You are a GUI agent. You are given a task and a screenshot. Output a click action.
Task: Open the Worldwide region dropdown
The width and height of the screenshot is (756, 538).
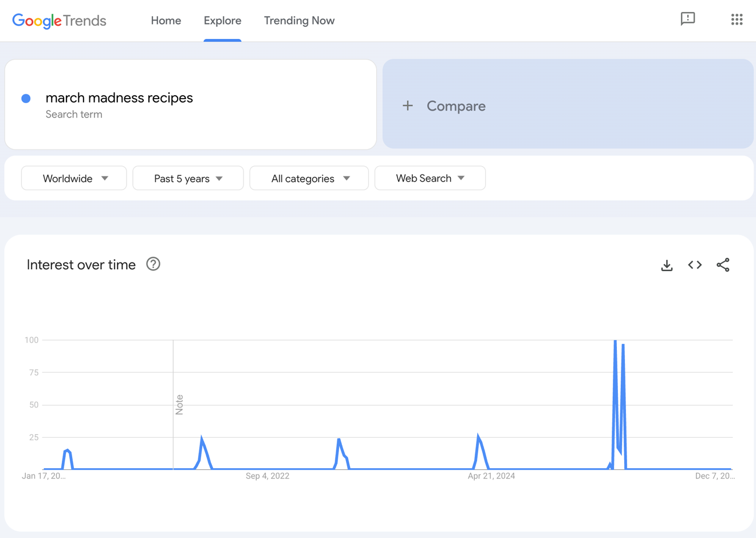73,178
